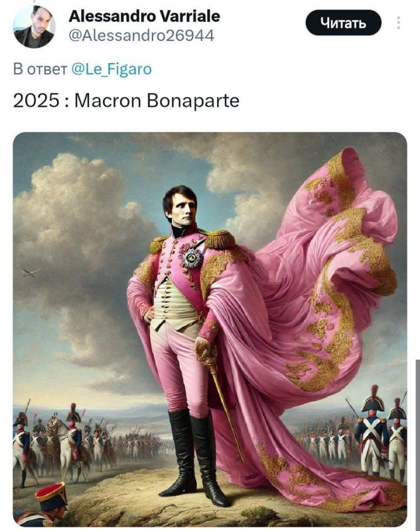Visit Le_Figaro account mentioned in reply
This screenshot has height=531, width=420.
[111, 69]
